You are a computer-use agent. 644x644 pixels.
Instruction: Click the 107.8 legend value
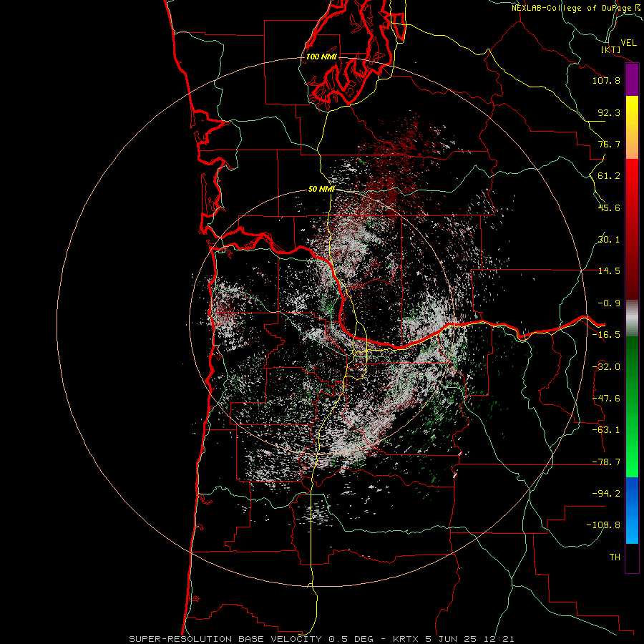click(606, 80)
